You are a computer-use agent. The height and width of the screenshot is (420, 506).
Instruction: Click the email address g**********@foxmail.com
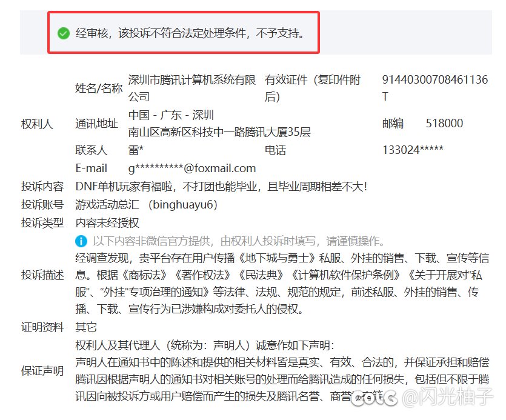click(x=191, y=168)
